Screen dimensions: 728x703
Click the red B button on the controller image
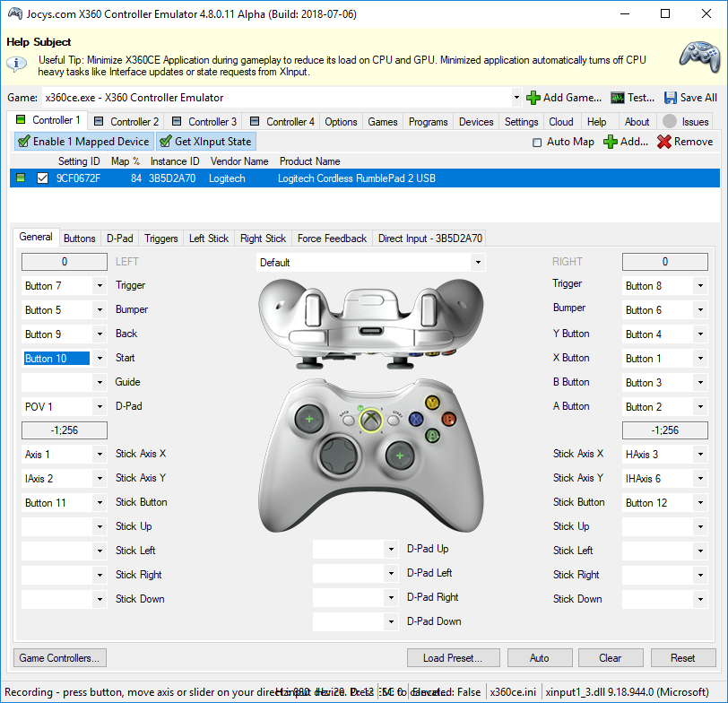pos(448,419)
